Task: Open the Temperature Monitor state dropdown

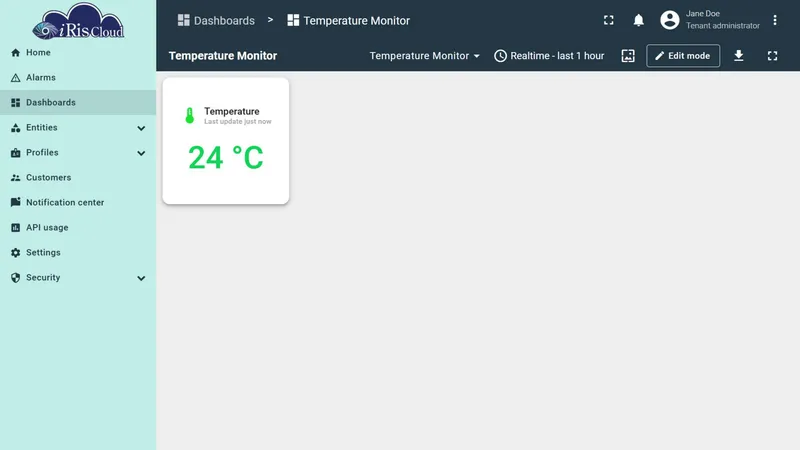Action: pos(424,56)
